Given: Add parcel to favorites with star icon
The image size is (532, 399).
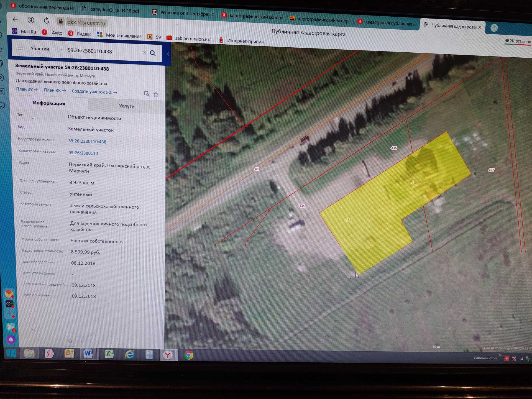Looking at the screenshot, I should pos(156,94).
